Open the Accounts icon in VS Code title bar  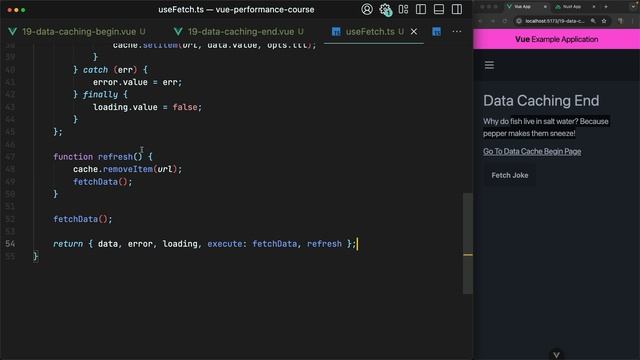coord(367,9)
